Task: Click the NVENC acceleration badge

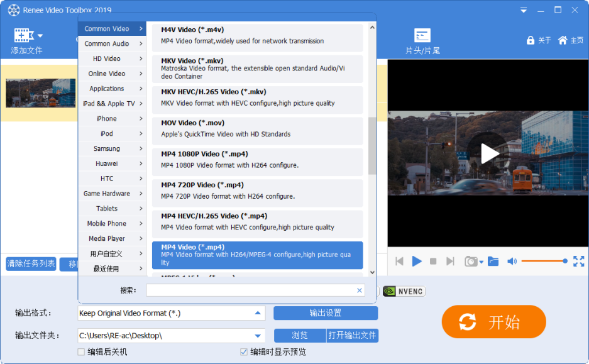Action: pyautogui.click(x=404, y=292)
